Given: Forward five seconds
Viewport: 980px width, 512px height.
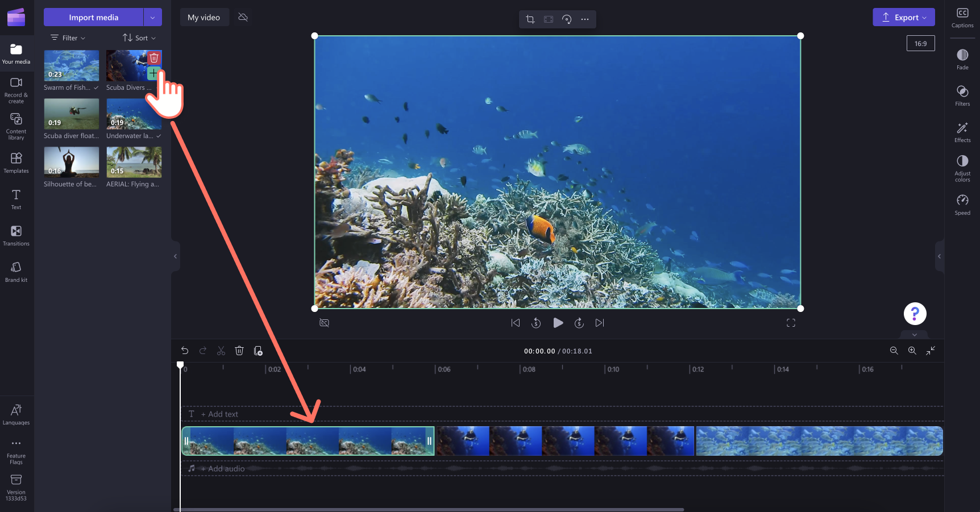Looking at the screenshot, I should (579, 323).
